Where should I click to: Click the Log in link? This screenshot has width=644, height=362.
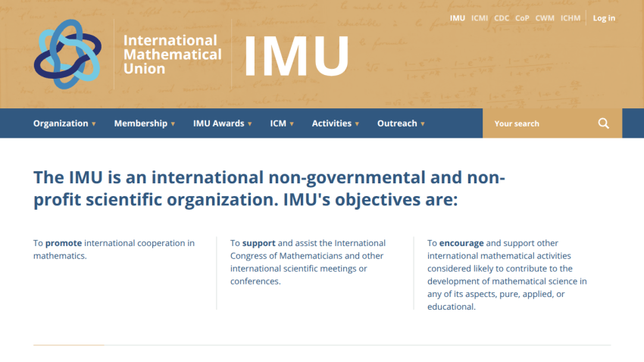click(x=604, y=18)
